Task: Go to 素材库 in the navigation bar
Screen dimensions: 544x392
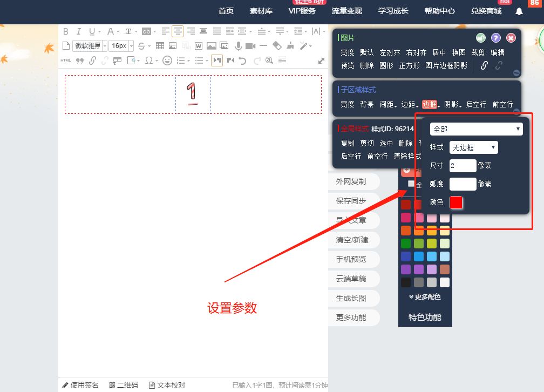Action: point(261,11)
